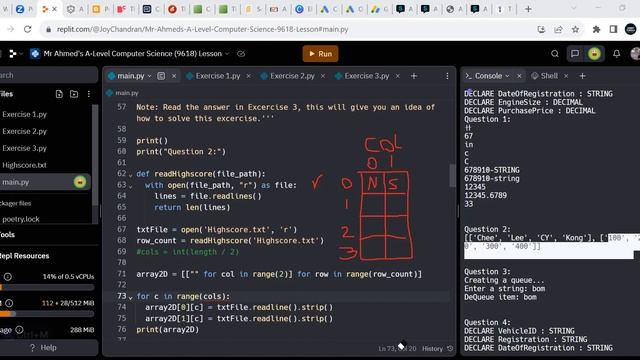Close the main.py editor tab

pos(174,76)
